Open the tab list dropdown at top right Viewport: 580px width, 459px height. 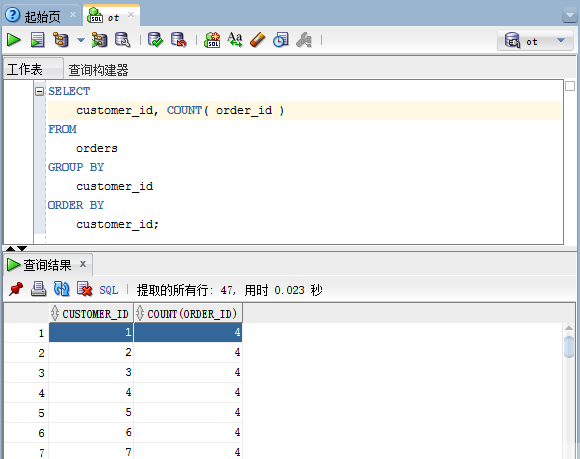569,16
